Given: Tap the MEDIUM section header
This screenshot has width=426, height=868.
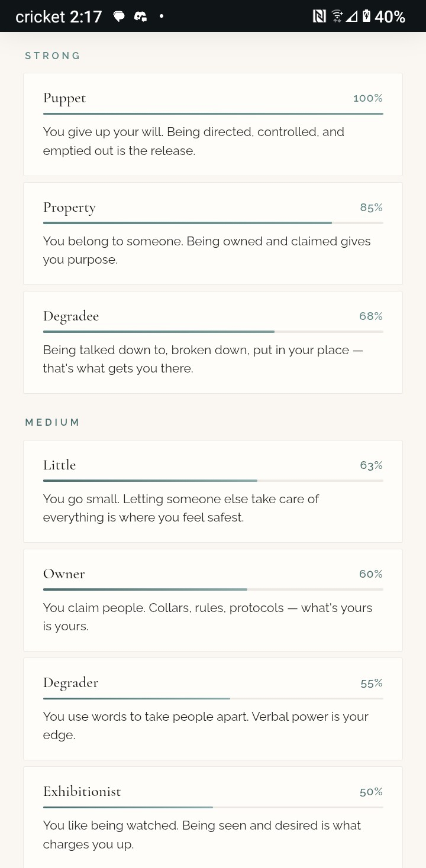Looking at the screenshot, I should point(52,422).
